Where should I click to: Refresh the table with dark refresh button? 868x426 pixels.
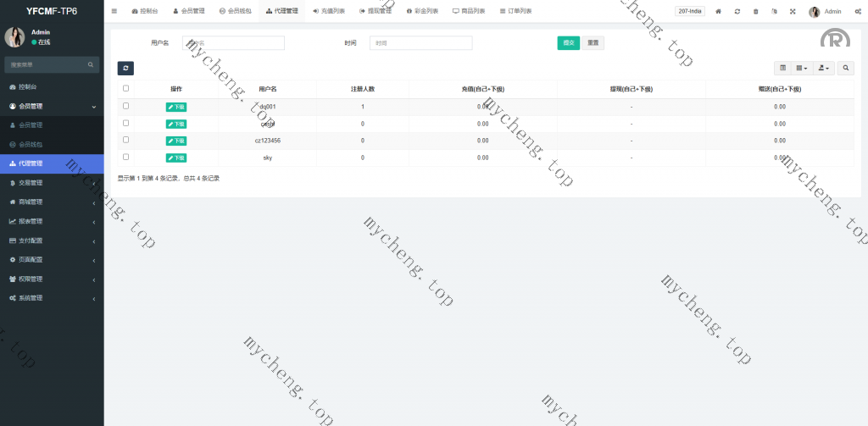(125, 69)
